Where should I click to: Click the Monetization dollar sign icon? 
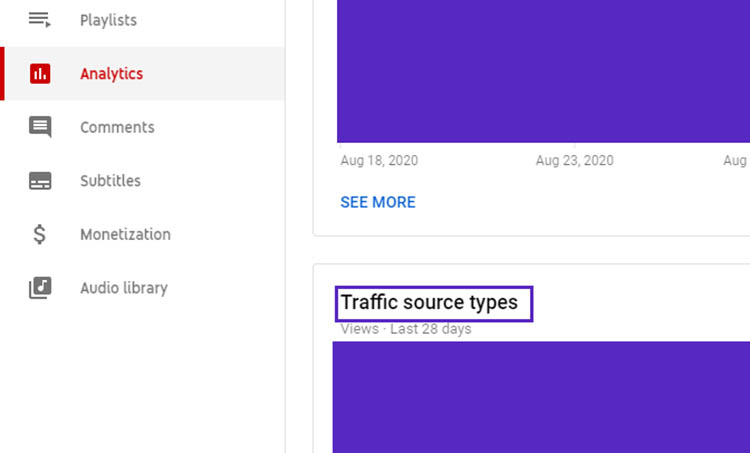click(x=40, y=234)
